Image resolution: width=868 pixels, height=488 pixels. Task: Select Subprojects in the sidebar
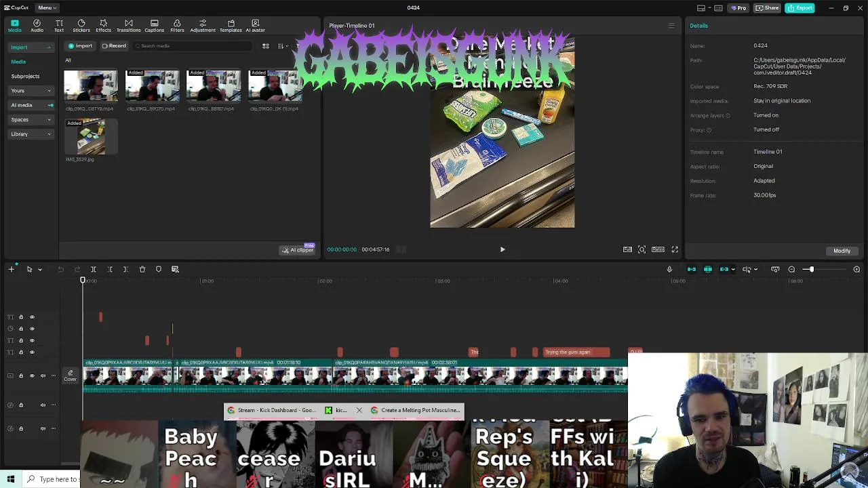pos(25,76)
